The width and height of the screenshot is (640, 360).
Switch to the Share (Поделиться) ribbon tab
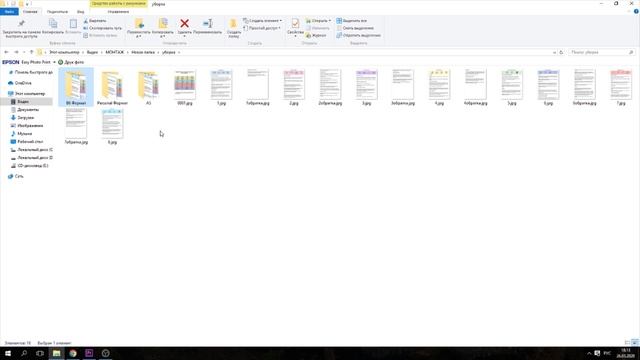(57, 11)
